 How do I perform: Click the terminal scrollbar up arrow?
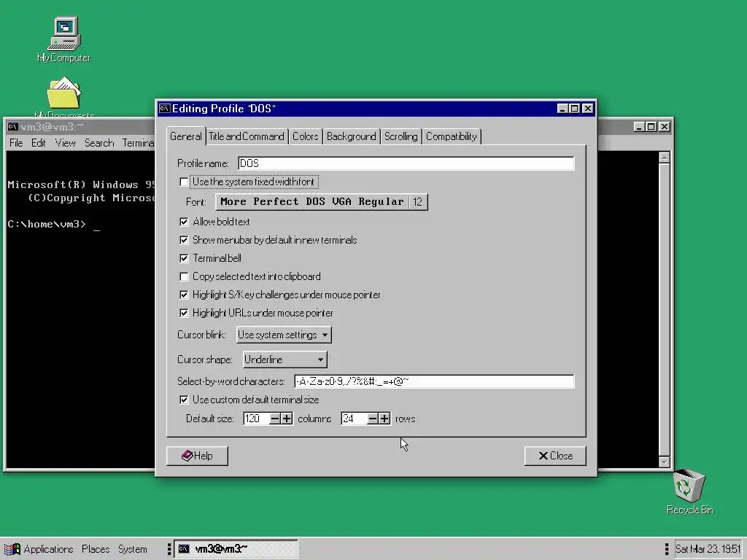click(x=664, y=157)
